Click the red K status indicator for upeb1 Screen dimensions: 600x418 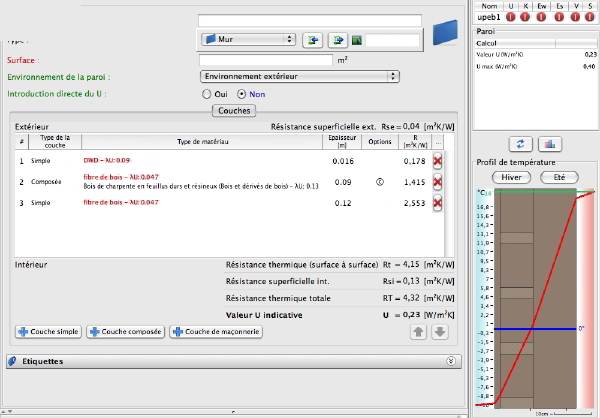click(525, 17)
